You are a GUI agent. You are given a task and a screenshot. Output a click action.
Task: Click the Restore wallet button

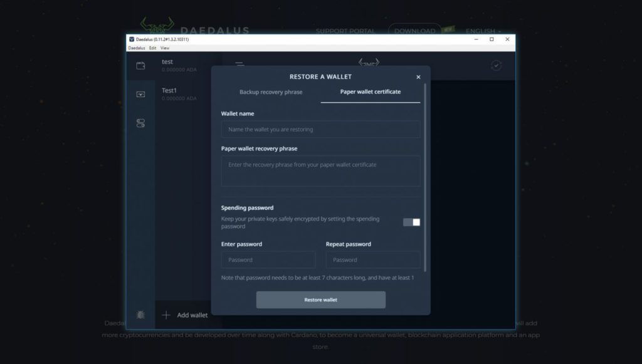(320, 300)
